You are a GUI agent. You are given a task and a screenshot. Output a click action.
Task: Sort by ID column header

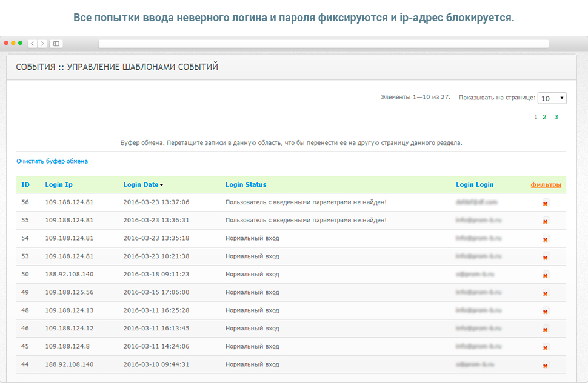pyautogui.click(x=25, y=184)
